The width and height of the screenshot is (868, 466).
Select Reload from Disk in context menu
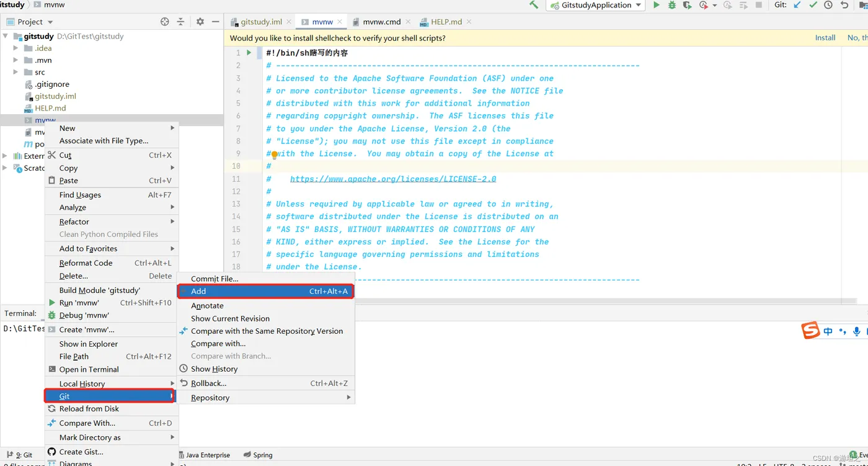(112, 409)
